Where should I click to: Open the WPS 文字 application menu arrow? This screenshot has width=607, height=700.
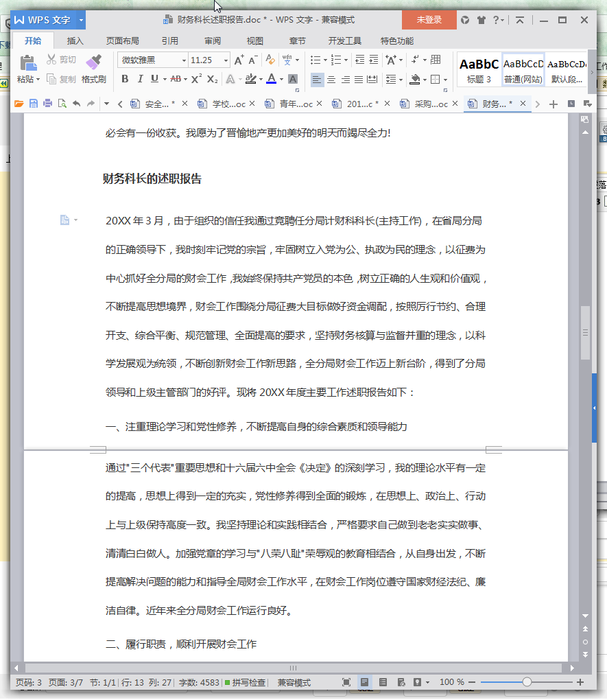coord(81,20)
